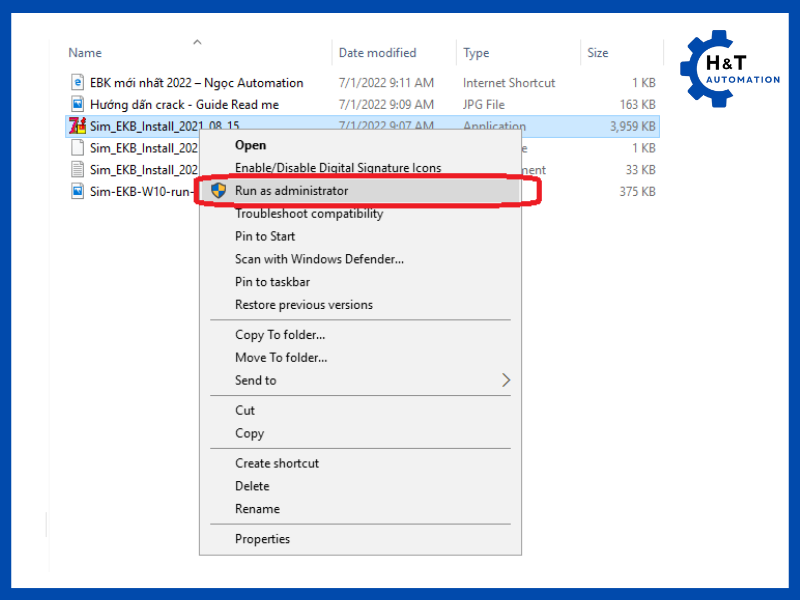Click the shield icon beside Run as administrator
The image size is (800, 600).
[x=219, y=190]
